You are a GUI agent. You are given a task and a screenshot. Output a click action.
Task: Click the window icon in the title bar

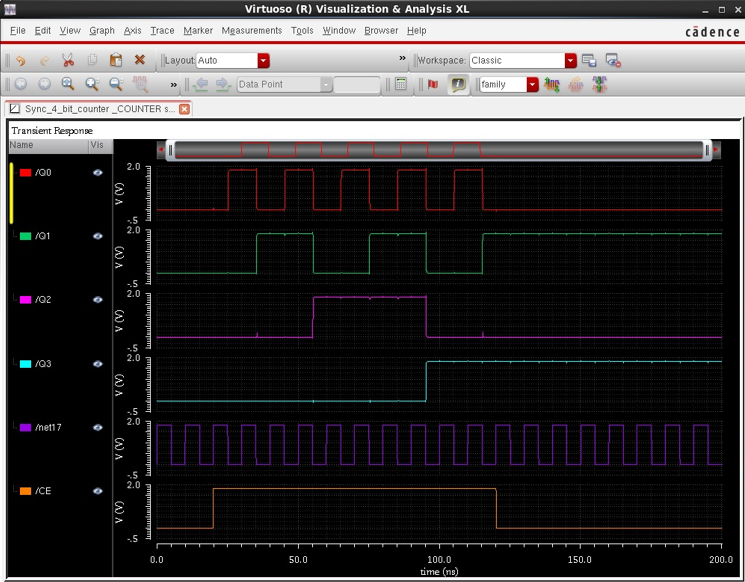tap(10, 9)
